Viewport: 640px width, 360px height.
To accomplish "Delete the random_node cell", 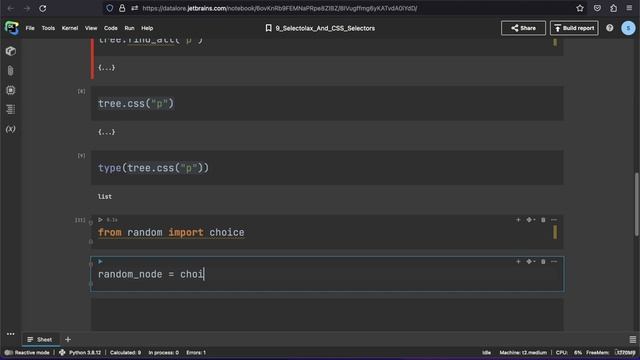I will pos(543,262).
